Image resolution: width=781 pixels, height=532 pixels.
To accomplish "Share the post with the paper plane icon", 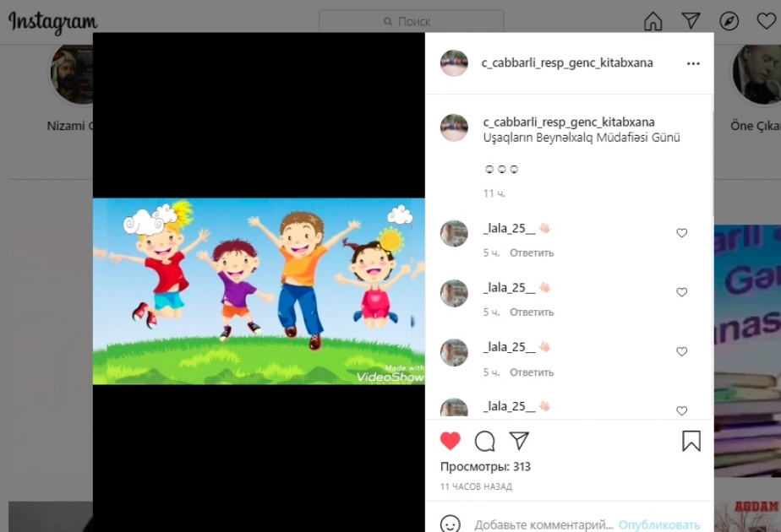I will (x=519, y=441).
